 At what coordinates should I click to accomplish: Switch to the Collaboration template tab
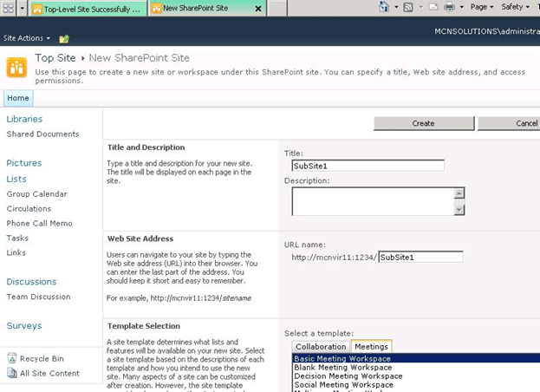(321, 347)
